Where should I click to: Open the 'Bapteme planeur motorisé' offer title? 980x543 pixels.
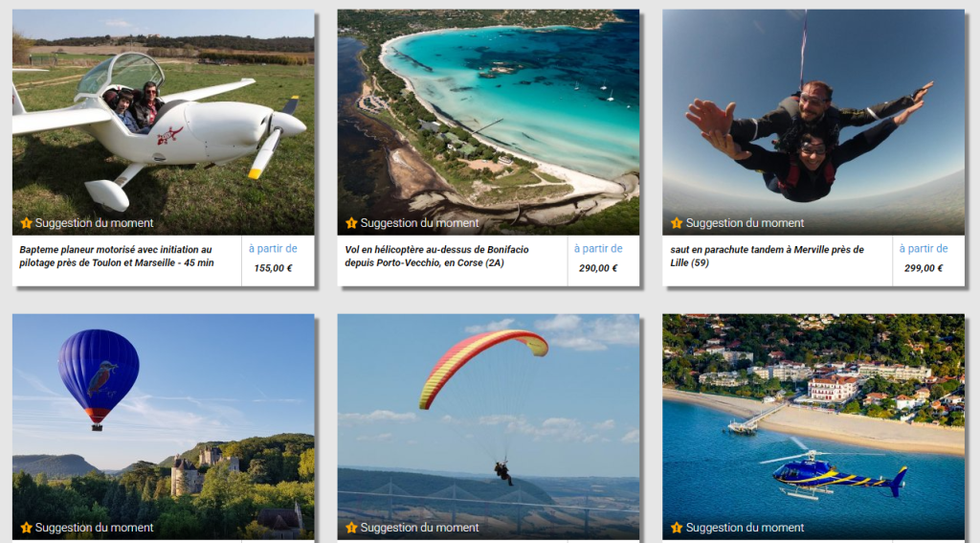pos(116,256)
